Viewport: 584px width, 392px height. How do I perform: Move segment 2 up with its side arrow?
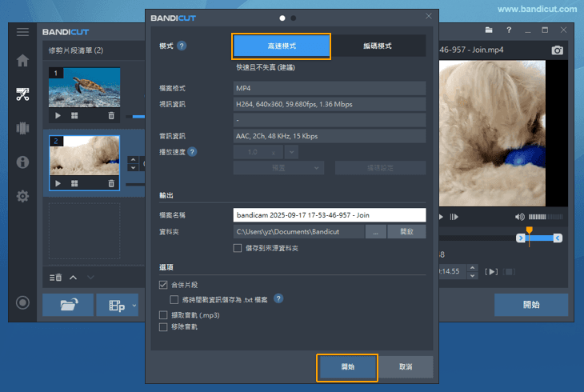point(133,160)
